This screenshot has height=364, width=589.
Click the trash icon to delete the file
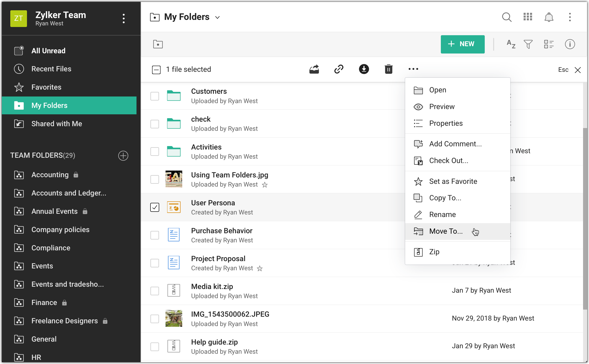388,69
